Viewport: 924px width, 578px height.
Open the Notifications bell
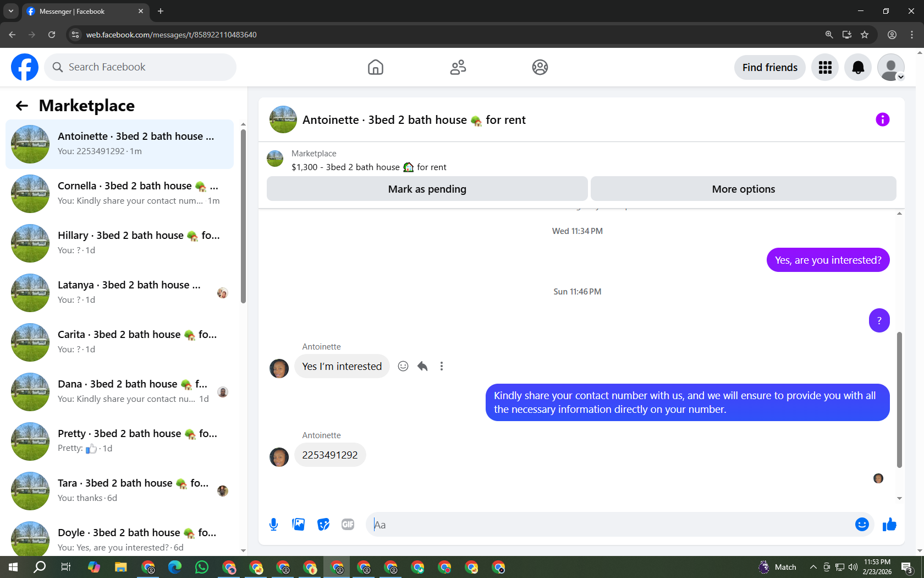[x=858, y=67]
